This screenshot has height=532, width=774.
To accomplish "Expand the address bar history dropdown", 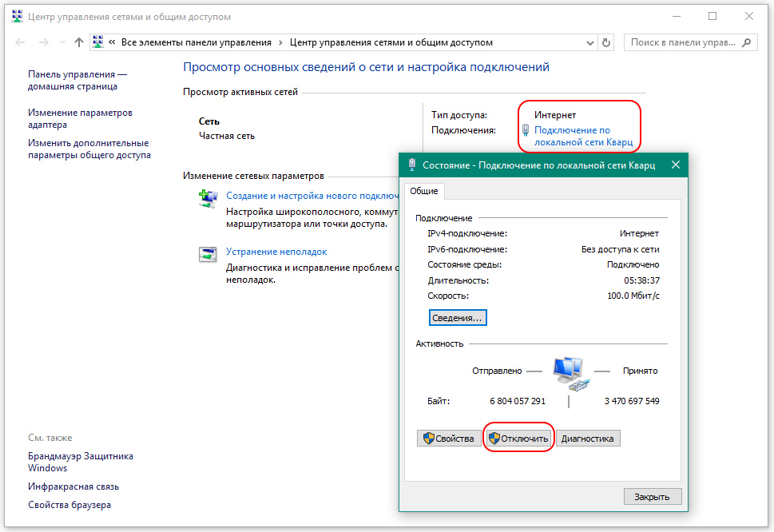I will click(x=589, y=43).
